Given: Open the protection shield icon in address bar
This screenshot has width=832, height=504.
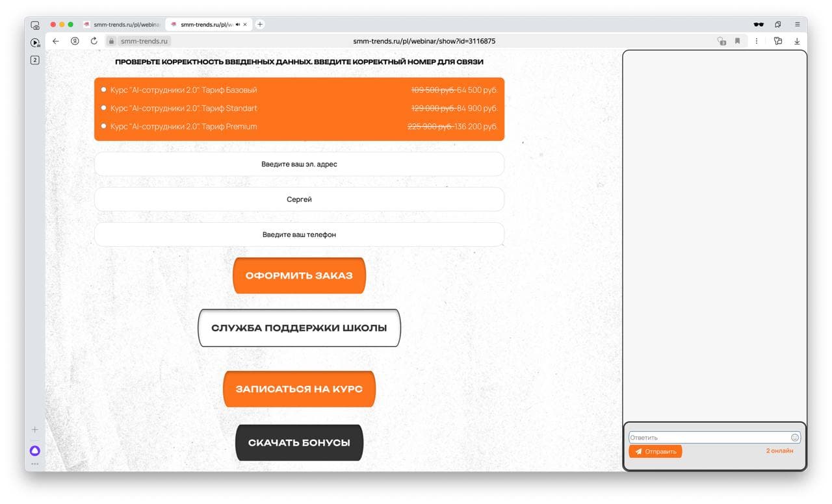Looking at the screenshot, I should 721,41.
